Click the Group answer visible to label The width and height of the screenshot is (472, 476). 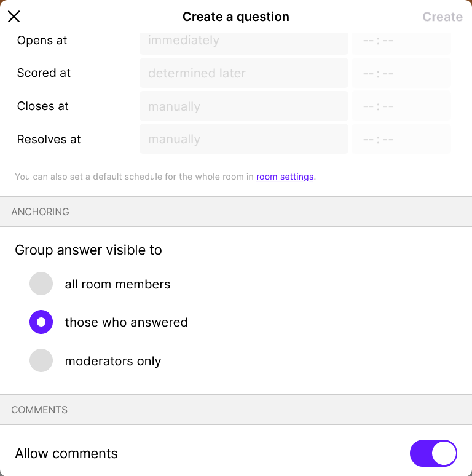(88, 250)
